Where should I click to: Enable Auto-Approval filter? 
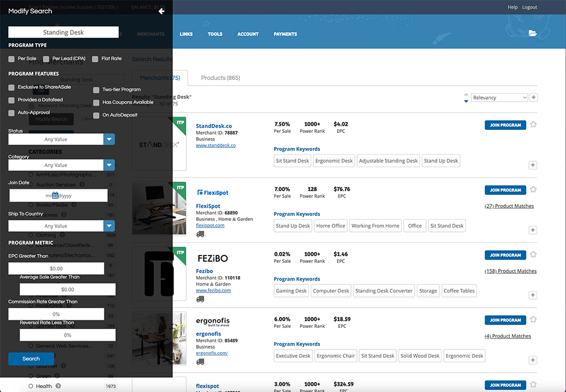pyautogui.click(x=12, y=113)
